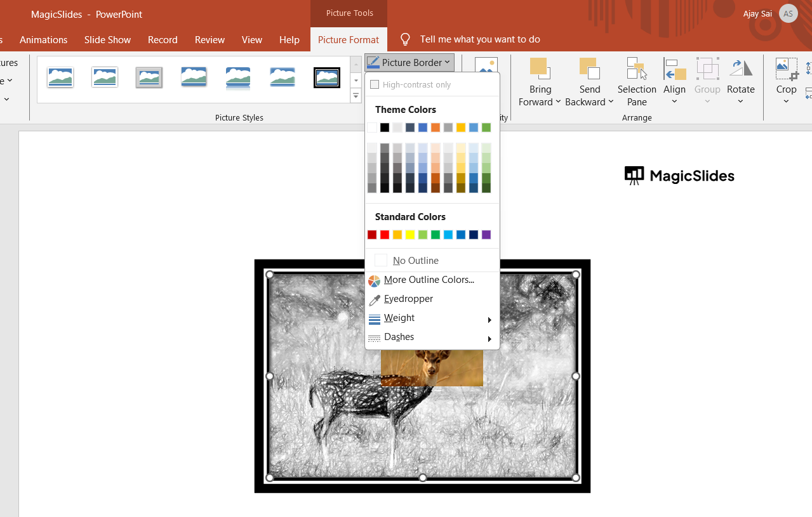Image resolution: width=812 pixels, height=517 pixels.
Task: Select the Eyedropper in the border menu
Action: coord(407,298)
